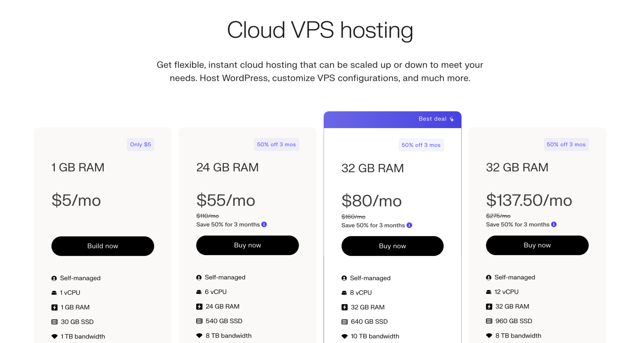Click the sparkle icon in the Best deal banner
This screenshot has width=644, height=343.
coord(452,119)
